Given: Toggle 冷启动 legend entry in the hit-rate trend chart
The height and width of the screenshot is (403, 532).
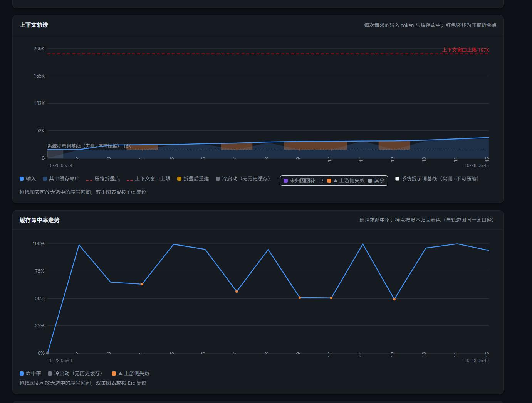Looking at the screenshot, I should 75,374.
